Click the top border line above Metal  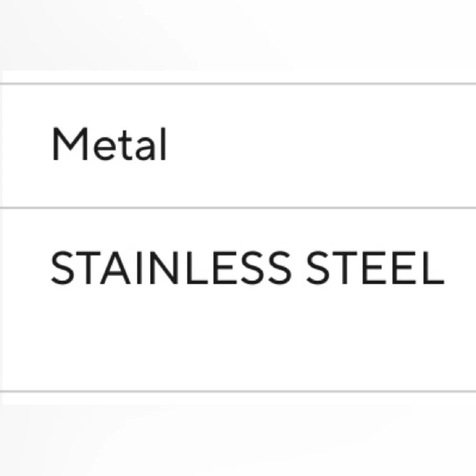238,84
